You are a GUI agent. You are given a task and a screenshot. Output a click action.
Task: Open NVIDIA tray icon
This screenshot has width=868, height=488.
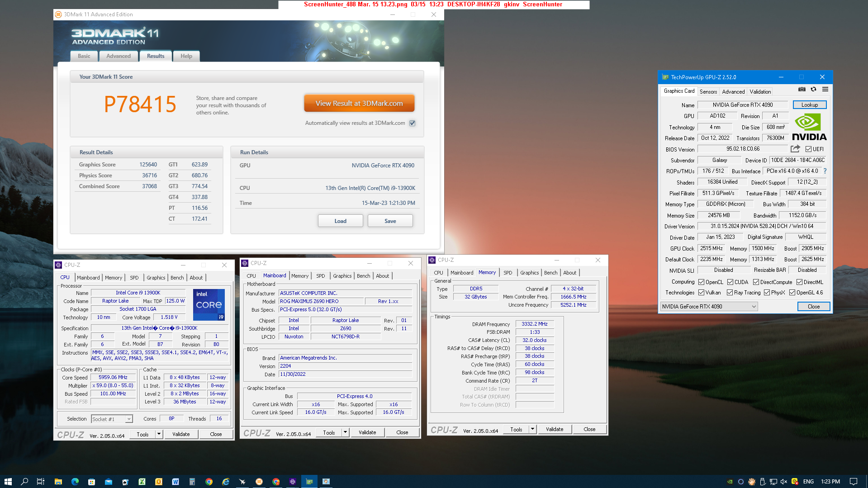[730, 482]
